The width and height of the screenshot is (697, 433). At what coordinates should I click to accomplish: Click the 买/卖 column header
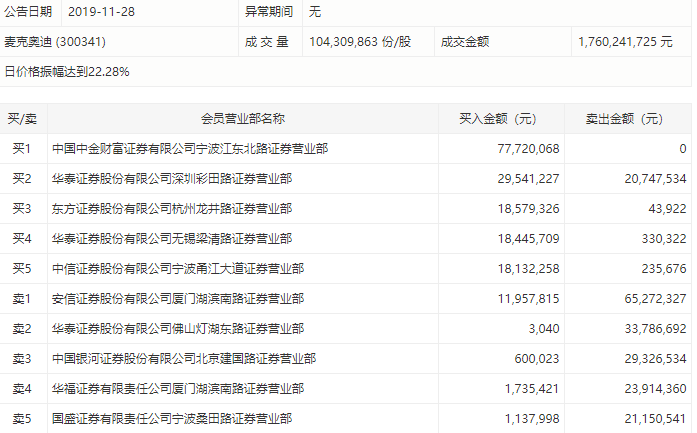point(22,119)
